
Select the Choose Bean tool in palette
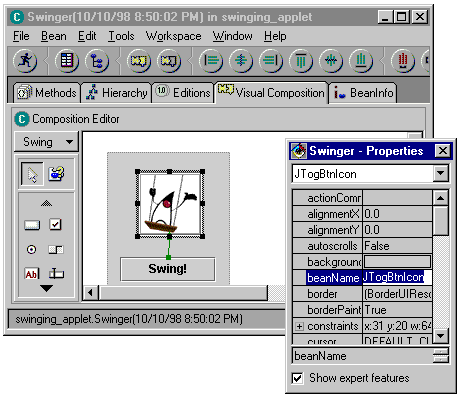click(x=56, y=174)
